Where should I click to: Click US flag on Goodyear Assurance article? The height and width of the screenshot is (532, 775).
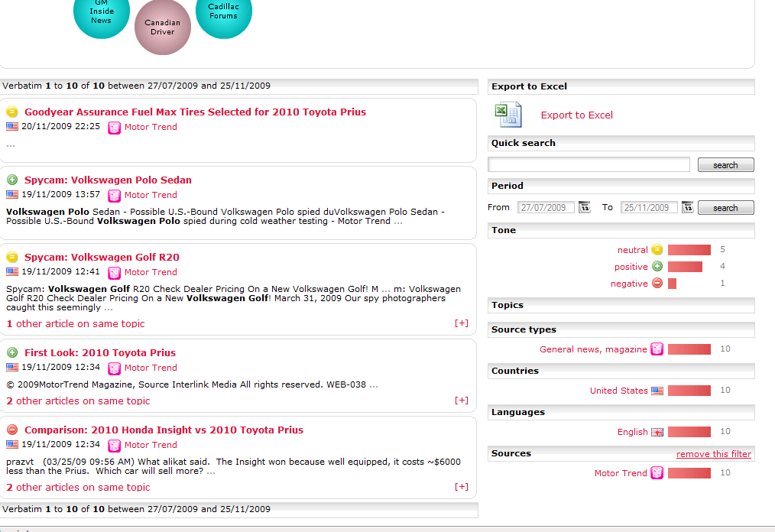[12, 127]
